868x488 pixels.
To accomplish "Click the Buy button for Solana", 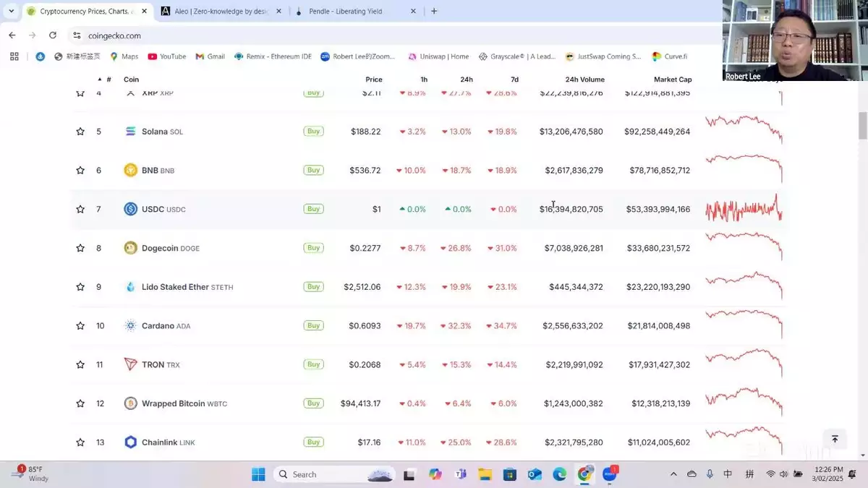I will (313, 131).
